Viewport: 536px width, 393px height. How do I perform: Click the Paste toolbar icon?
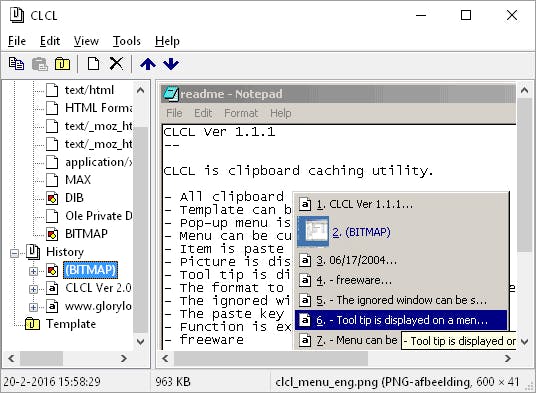(40, 64)
